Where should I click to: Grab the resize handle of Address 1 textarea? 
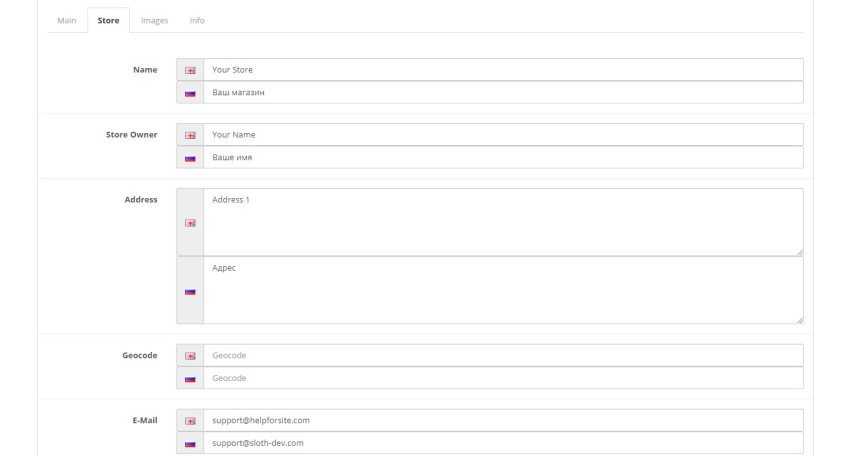click(799, 252)
